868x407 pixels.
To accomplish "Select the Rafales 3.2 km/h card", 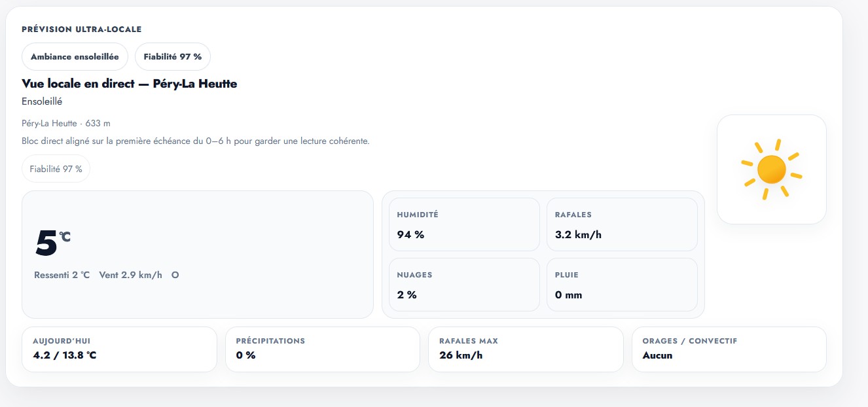I will [621, 224].
